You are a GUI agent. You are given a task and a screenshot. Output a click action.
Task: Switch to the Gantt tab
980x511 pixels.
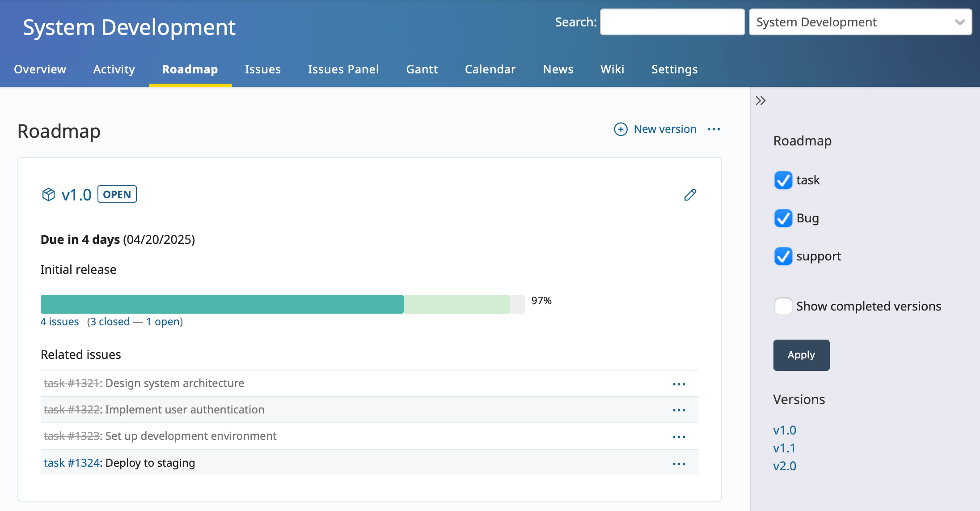point(422,69)
